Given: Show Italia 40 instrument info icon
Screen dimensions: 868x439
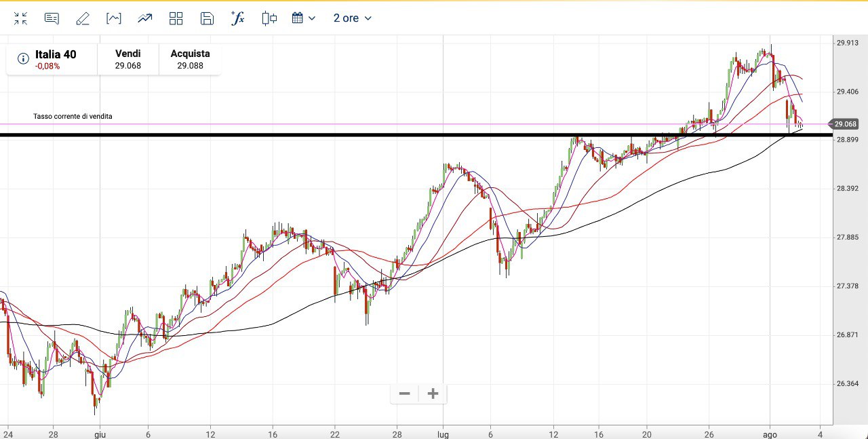Looking at the screenshot, I should [x=23, y=59].
